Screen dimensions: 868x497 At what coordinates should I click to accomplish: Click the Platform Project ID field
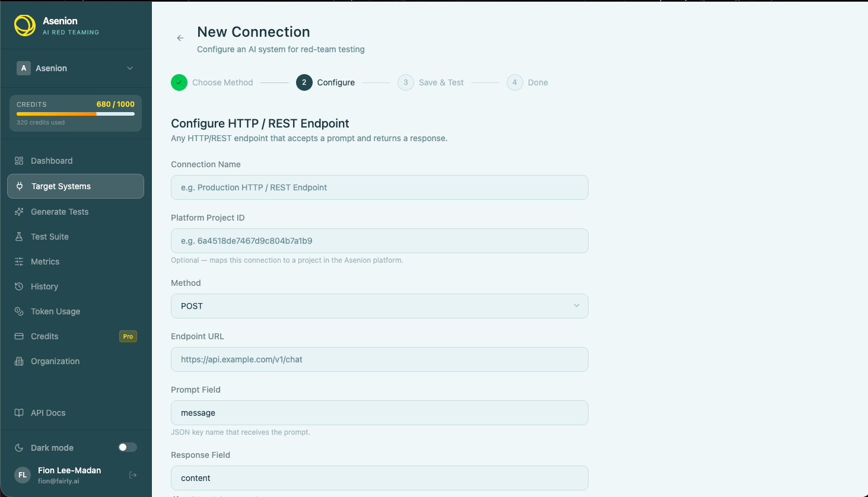[380, 241]
